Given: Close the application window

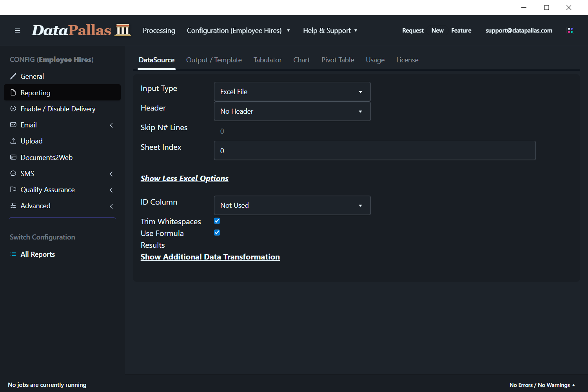Looking at the screenshot, I should tap(569, 7).
